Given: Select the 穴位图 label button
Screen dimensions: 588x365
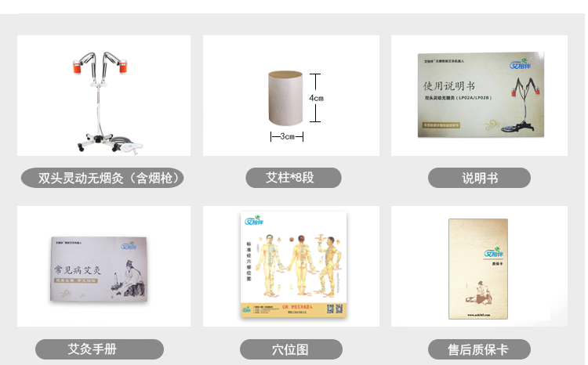Looking at the screenshot, I should point(291,349).
